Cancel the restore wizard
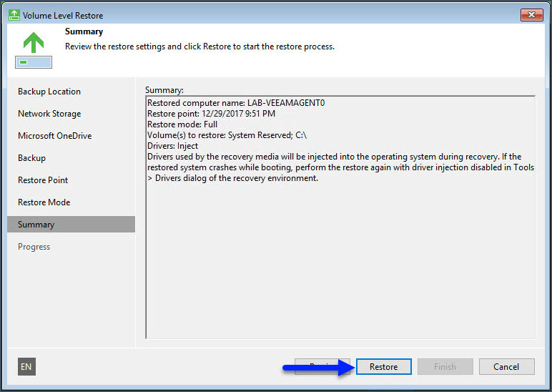Image resolution: width=552 pixels, height=392 pixels. click(506, 367)
